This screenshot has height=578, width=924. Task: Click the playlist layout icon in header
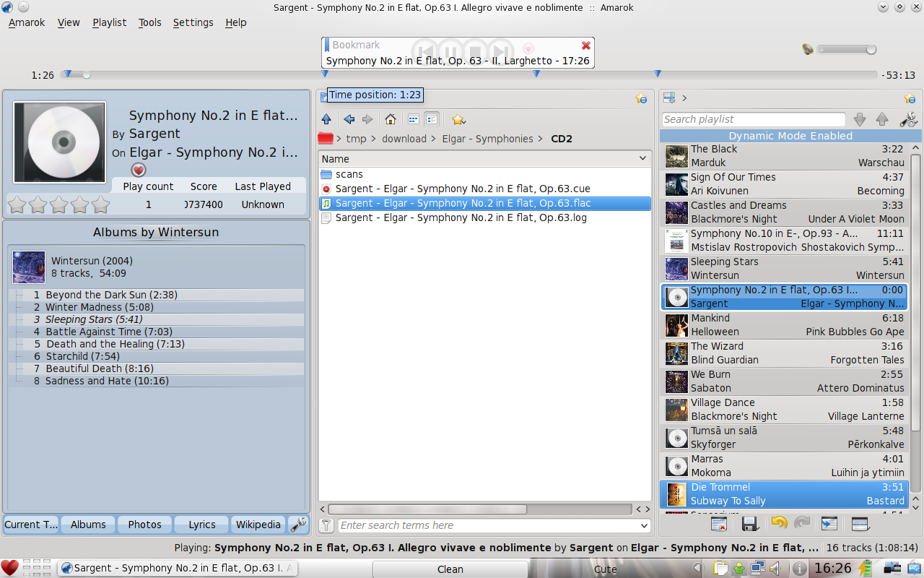click(669, 98)
